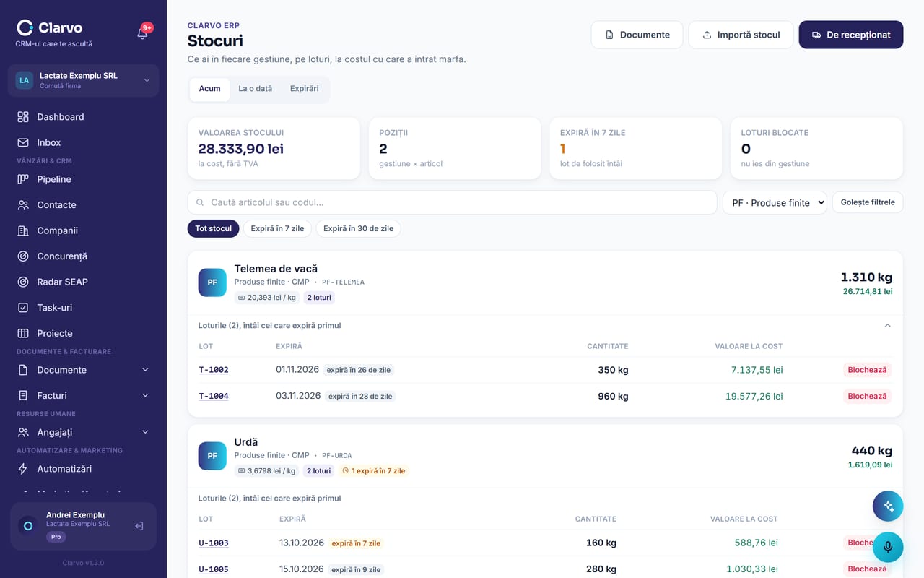This screenshot has height=578, width=924.
Task: Click the Clarvo logo
Action: click(50, 28)
